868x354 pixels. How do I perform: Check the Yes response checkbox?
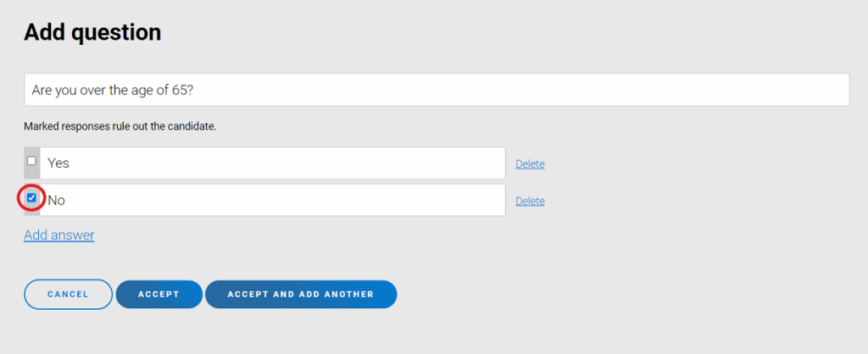point(31,161)
